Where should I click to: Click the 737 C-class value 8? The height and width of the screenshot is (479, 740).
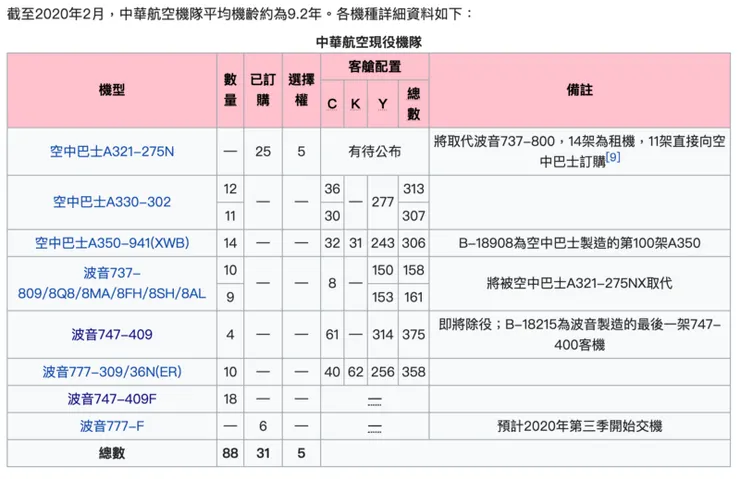(332, 283)
